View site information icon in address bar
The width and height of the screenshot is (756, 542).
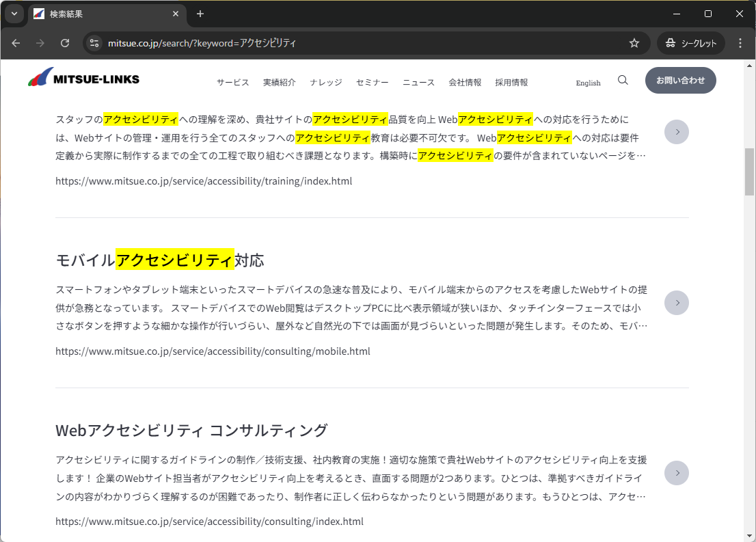pos(95,43)
